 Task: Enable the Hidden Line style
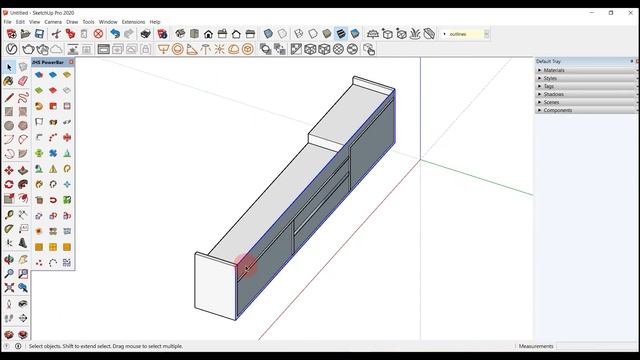[x=313, y=34]
